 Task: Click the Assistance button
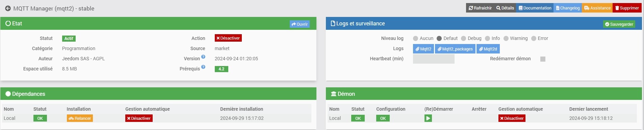click(597, 8)
